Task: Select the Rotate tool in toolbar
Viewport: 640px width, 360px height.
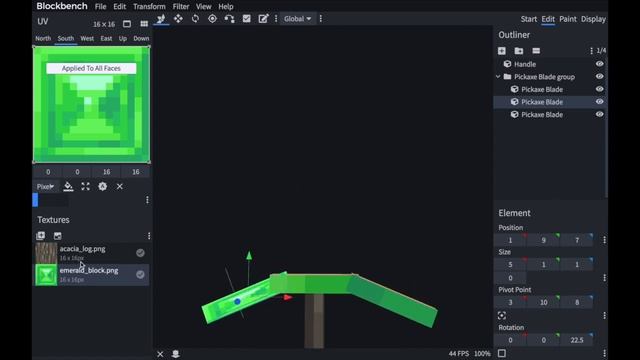Action: click(195, 19)
